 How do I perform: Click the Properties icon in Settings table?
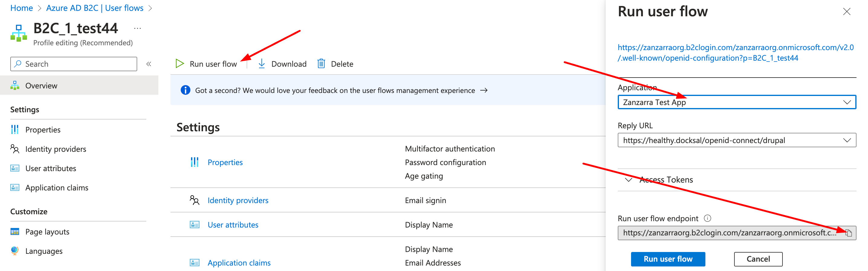point(194,162)
